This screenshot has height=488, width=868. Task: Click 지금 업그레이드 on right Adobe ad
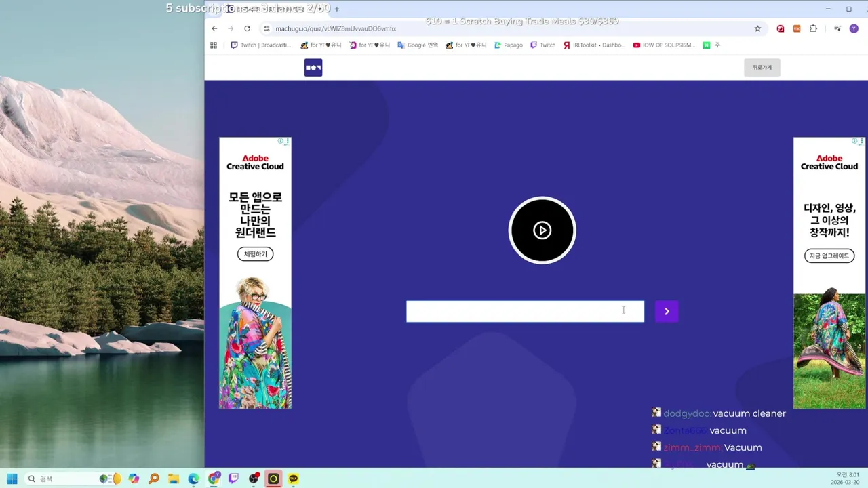coord(829,256)
